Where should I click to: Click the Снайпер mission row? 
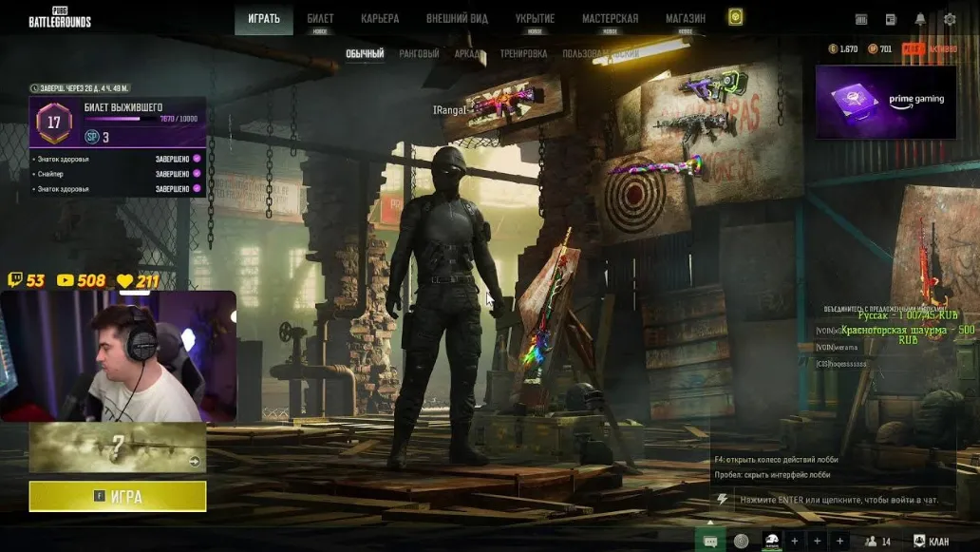tap(118, 174)
